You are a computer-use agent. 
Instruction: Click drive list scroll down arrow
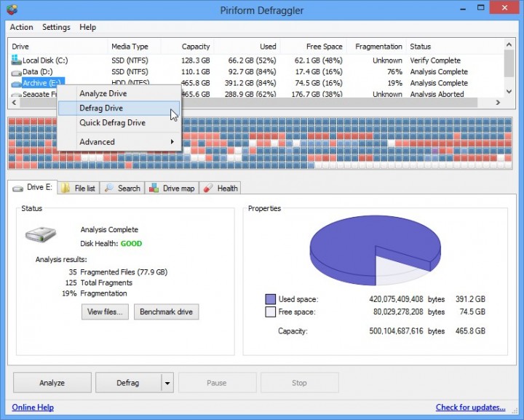509,91
